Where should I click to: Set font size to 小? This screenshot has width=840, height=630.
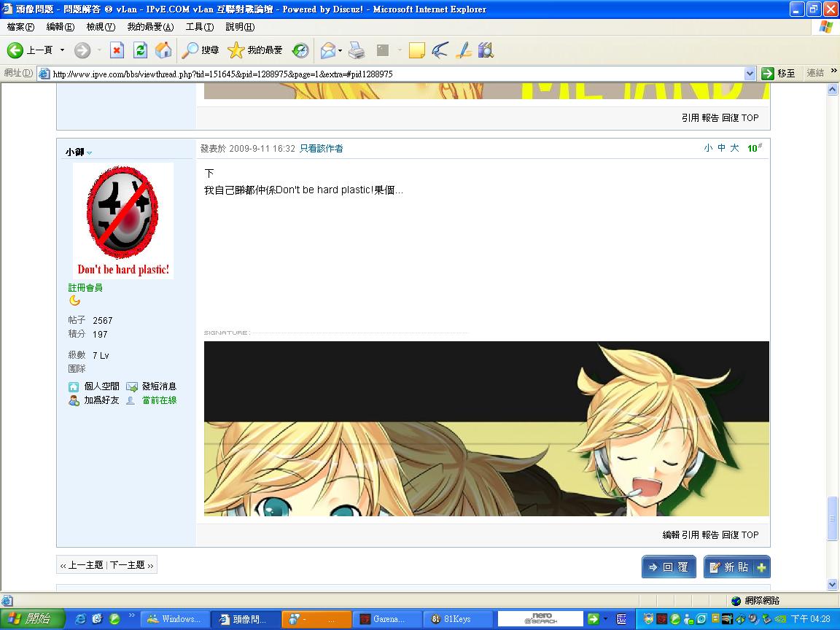pos(708,148)
